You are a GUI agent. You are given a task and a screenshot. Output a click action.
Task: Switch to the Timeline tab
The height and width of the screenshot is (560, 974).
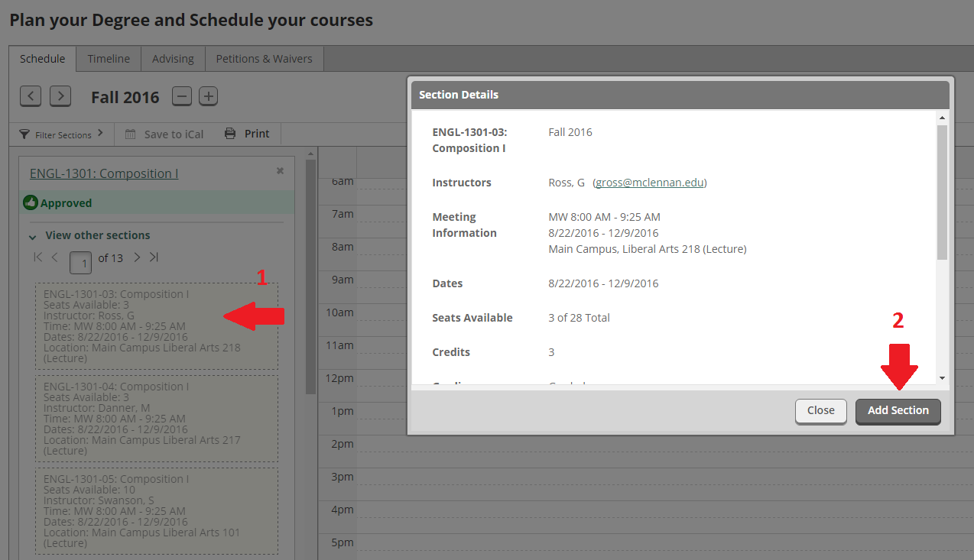(108, 58)
